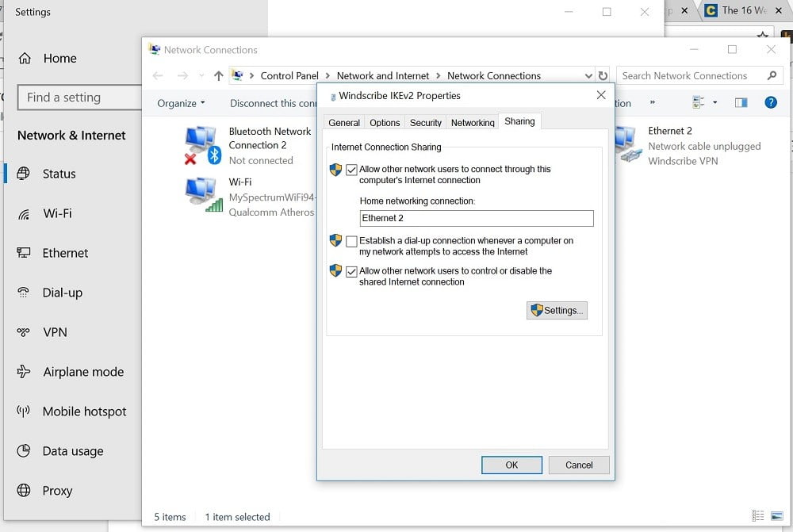Select Airplane mode in the sidebar
Viewport: 793px width, 532px height.
click(83, 372)
